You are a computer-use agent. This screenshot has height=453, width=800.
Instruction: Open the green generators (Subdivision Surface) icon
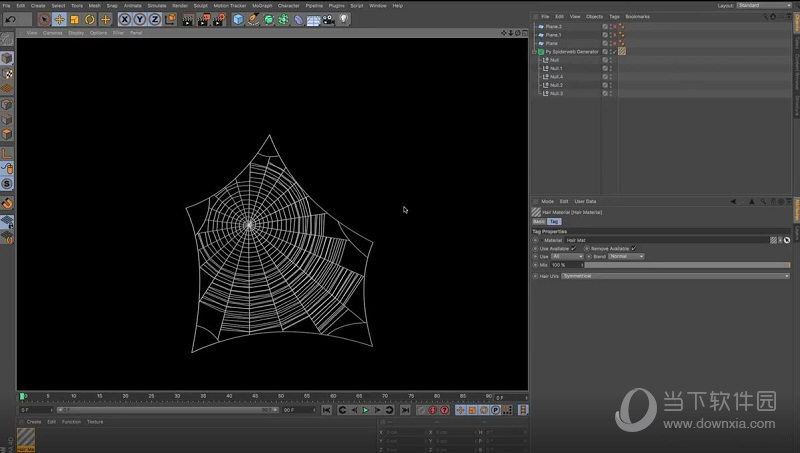(x=268, y=19)
